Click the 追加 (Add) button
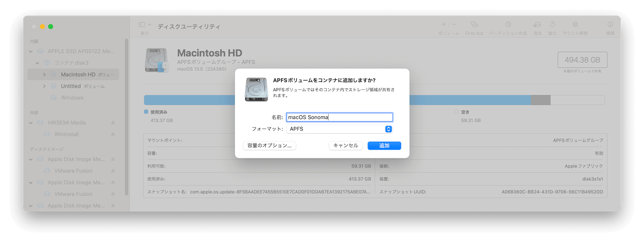This screenshot has height=242, width=644. 384,145
